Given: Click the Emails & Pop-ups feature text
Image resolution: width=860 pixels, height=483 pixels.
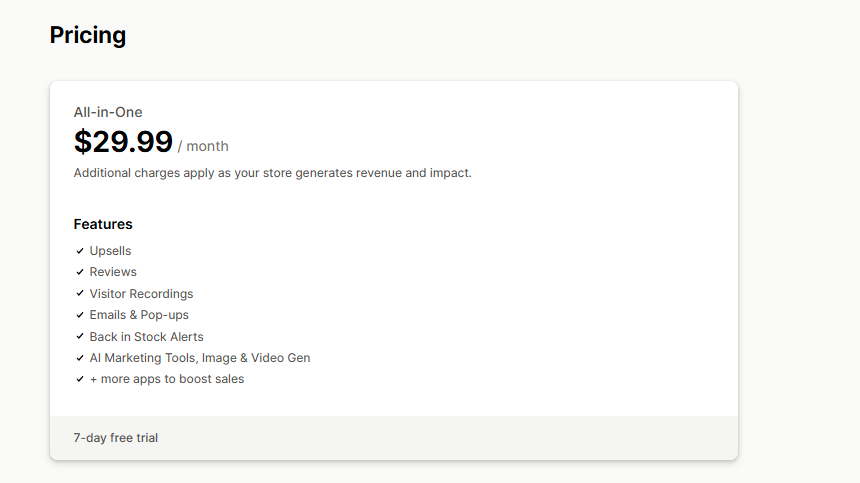Looking at the screenshot, I should click(139, 315).
